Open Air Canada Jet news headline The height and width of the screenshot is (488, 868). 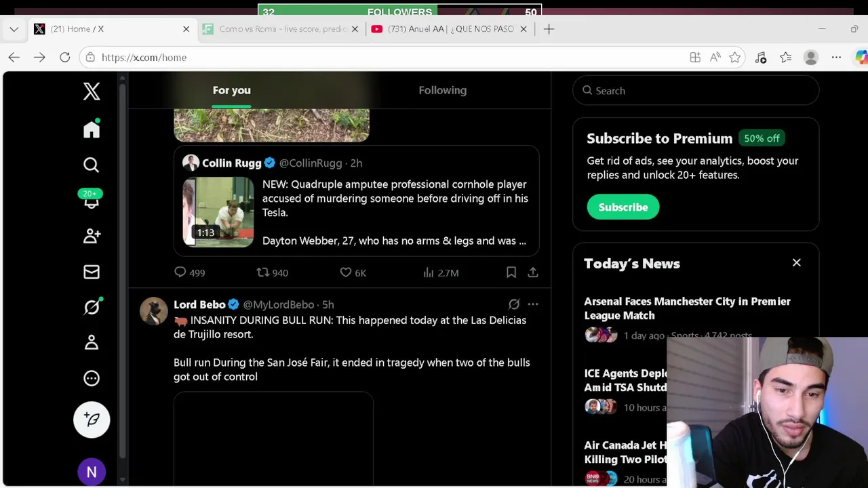click(x=625, y=452)
